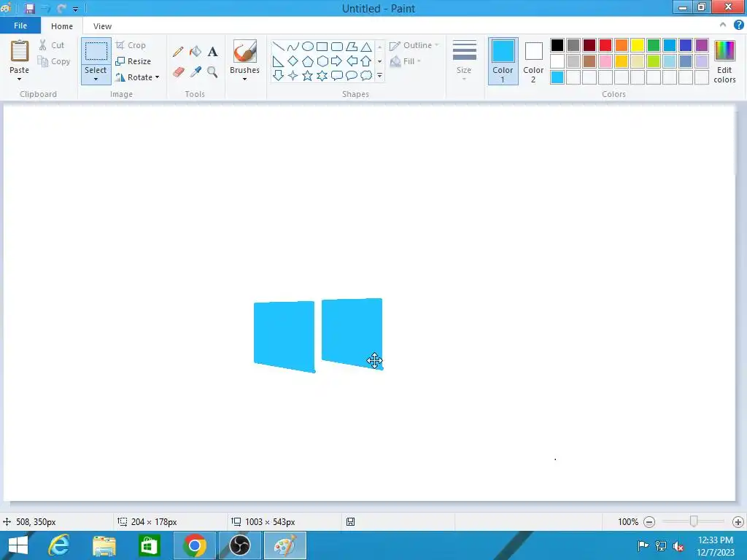The width and height of the screenshot is (747, 560).
Task: Pick the custom light blue swatch in the bottom row
Action: click(x=557, y=77)
